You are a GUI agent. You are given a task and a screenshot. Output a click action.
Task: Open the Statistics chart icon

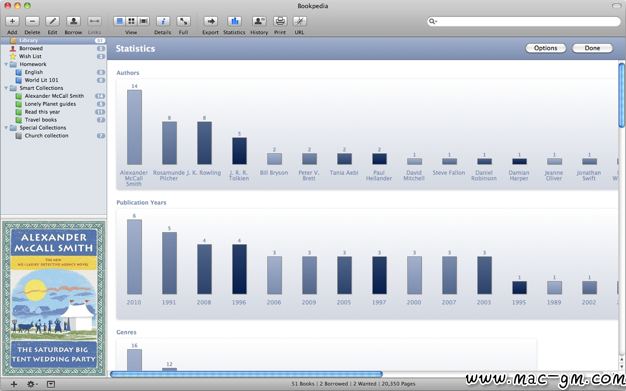click(234, 21)
